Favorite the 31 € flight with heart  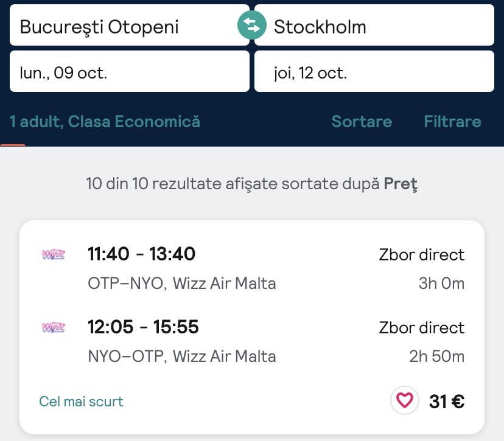[x=405, y=401]
